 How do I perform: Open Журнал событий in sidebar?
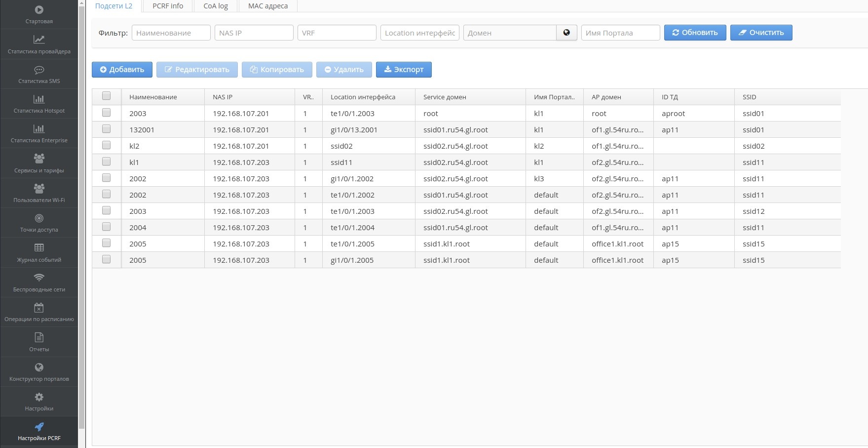[x=39, y=253]
